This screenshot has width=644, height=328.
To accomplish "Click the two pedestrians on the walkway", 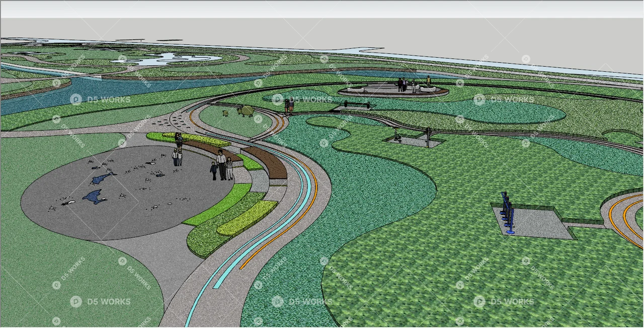I will [x=289, y=104].
